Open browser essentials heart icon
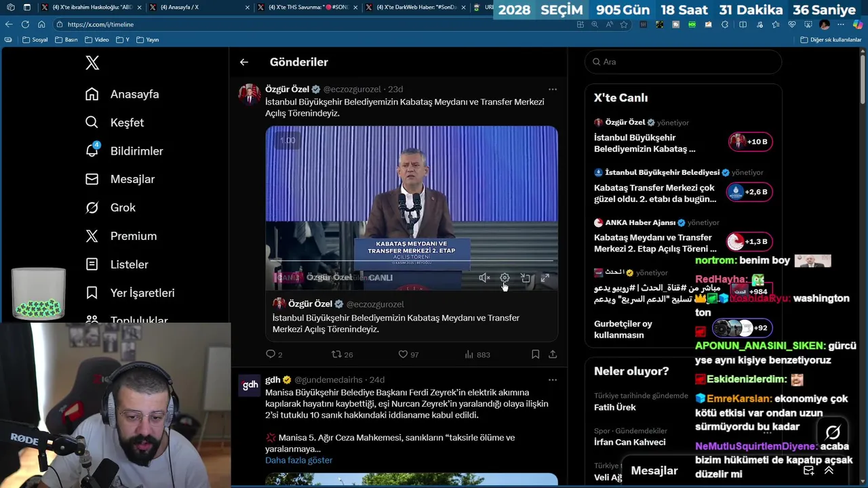This screenshot has height=488, width=868. pyautogui.click(x=791, y=24)
